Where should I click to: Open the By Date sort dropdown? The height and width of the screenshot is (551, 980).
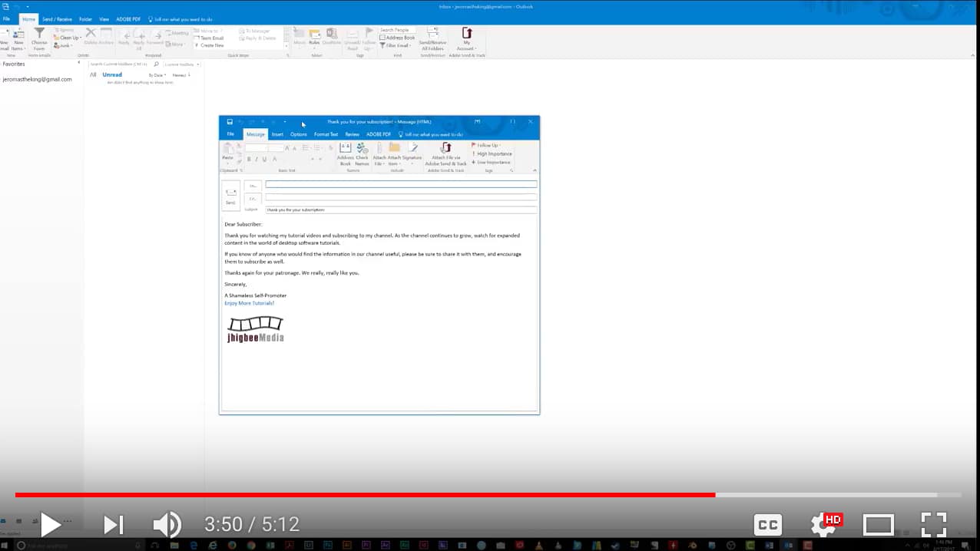pyautogui.click(x=156, y=74)
